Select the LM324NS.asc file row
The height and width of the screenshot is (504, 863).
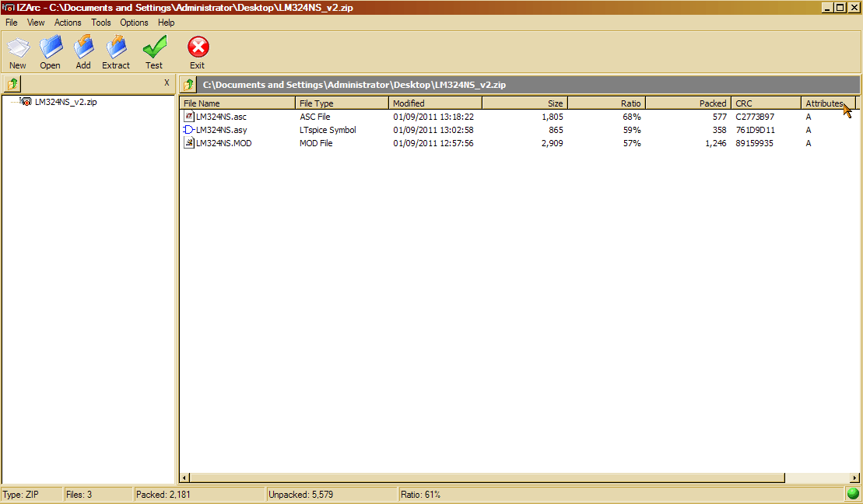click(519, 117)
